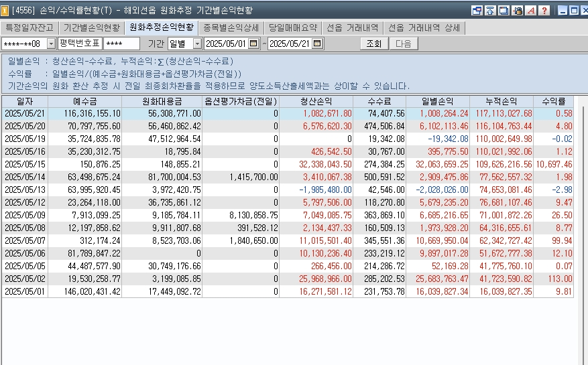Click the padlock screen lock icon
The width and height of the screenshot is (588, 365).
tap(518, 11)
